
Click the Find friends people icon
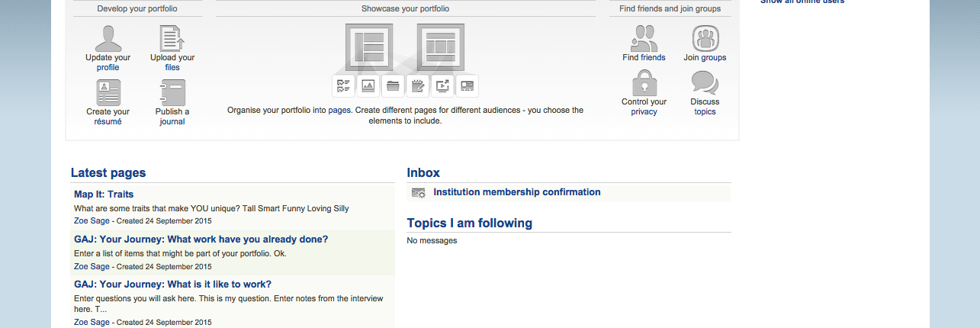click(644, 38)
